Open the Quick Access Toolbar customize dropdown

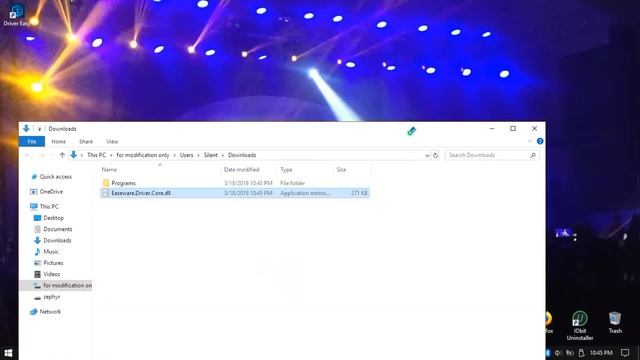point(40,129)
